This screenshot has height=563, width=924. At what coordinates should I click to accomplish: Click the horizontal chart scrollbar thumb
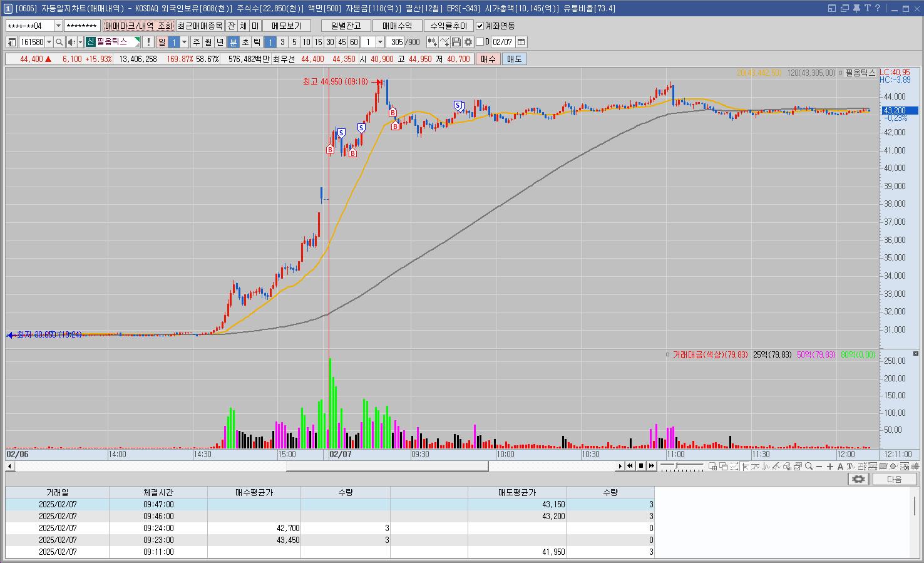tap(387, 466)
